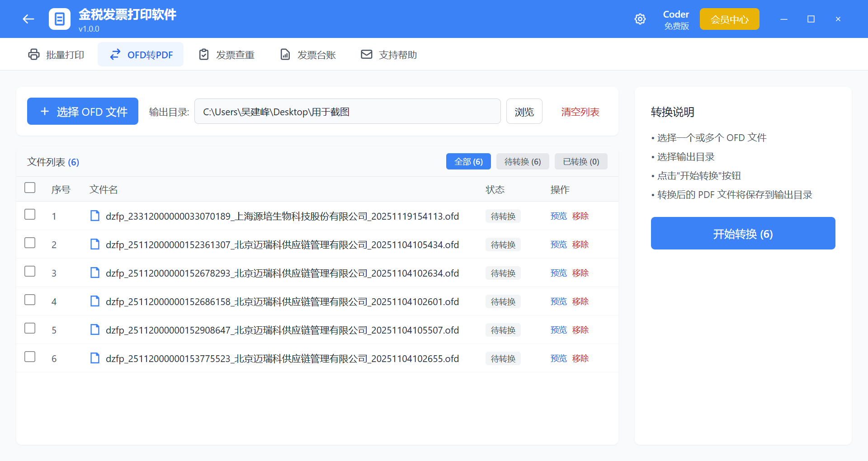This screenshot has height=461, width=868.
Task: Click the report icon for 发票台账
Action: tap(285, 55)
